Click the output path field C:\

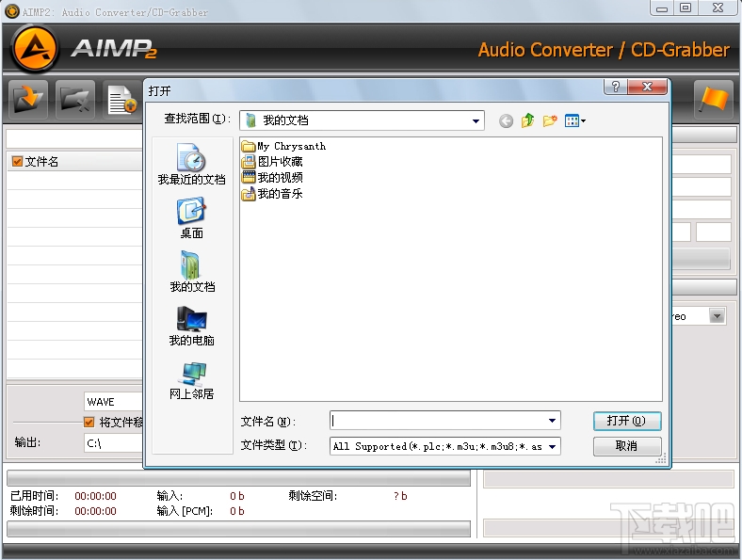point(114,443)
